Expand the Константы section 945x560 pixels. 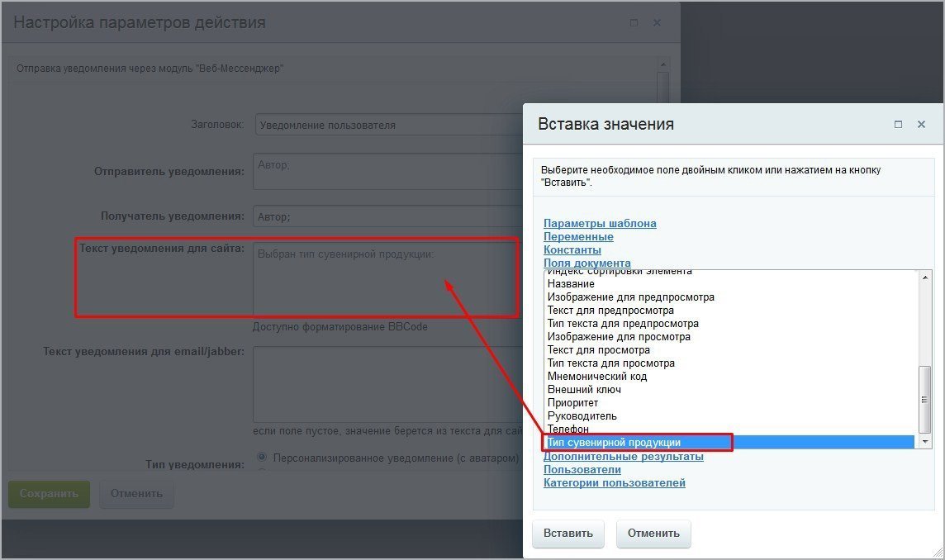[572, 249]
